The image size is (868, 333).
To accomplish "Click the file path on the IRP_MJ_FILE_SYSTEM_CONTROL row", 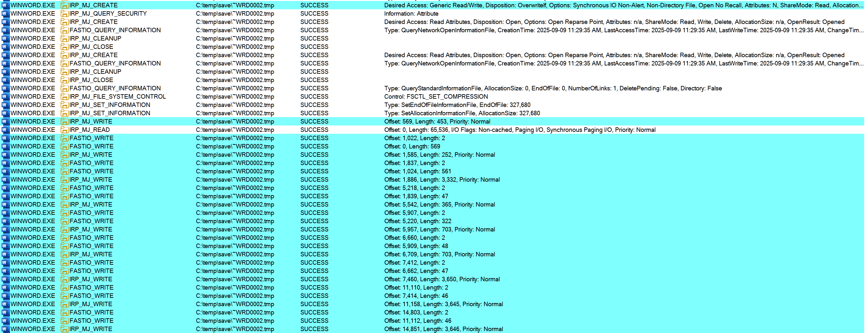I will pos(235,97).
